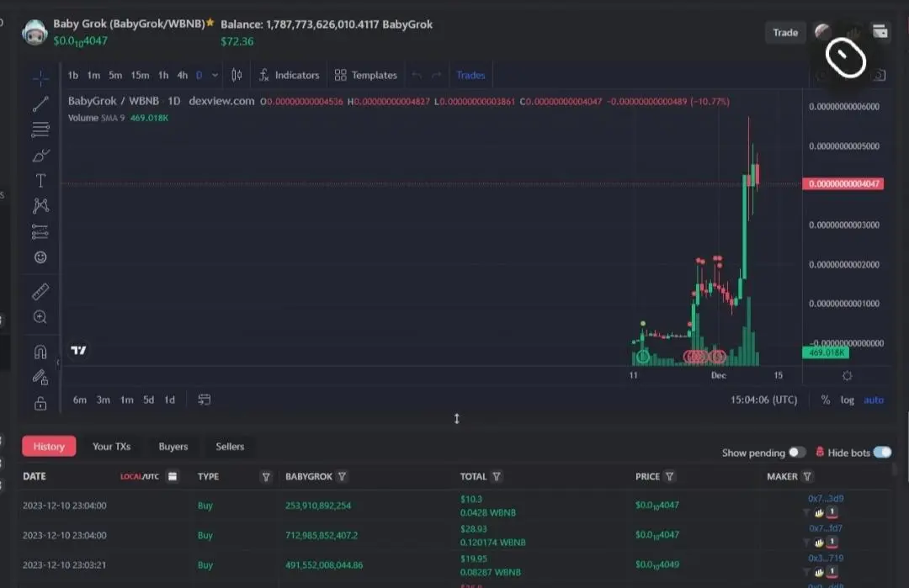Select the 4h timeframe
This screenshot has width=909, height=588.
pyautogui.click(x=182, y=75)
